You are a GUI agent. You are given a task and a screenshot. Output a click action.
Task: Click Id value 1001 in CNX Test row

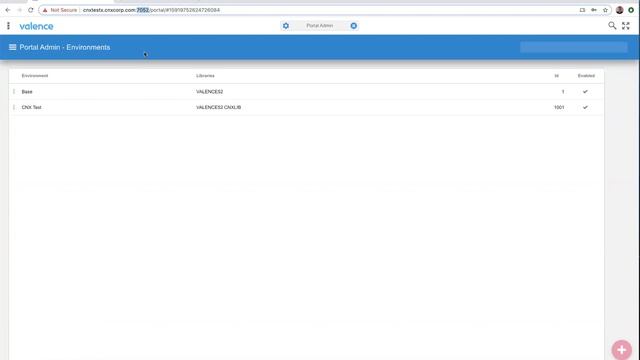[559, 107]
